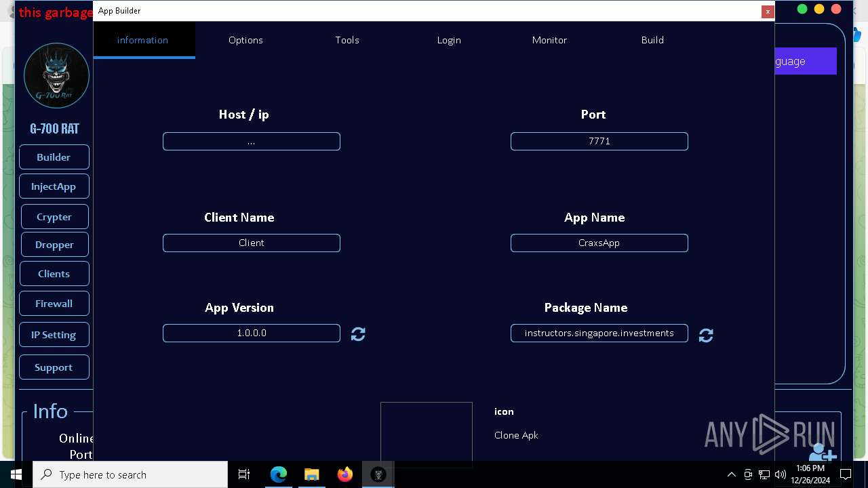868x488 pixels.
Task: Click the icon label text
Action: (x=504, y=412)
